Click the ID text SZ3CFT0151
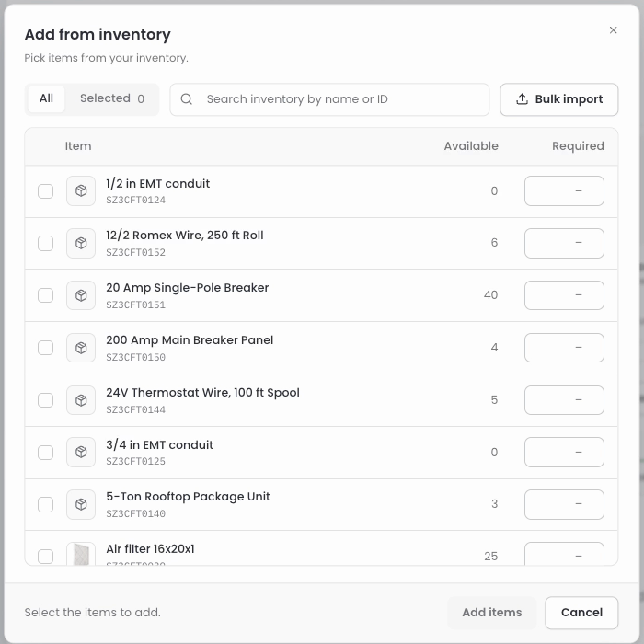Screen dimensions: 644x644 (x=135, y=305)
